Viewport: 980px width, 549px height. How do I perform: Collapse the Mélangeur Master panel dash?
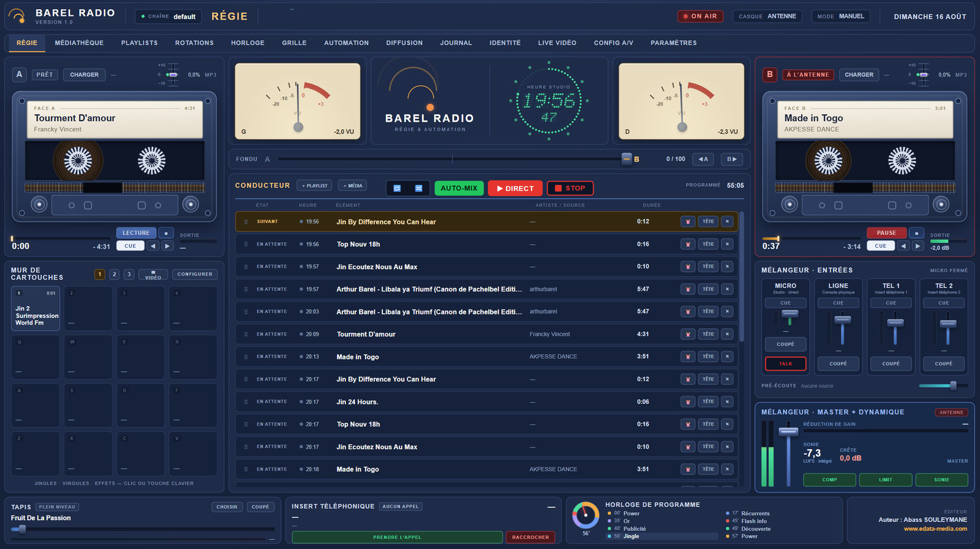tap(965, 424)
